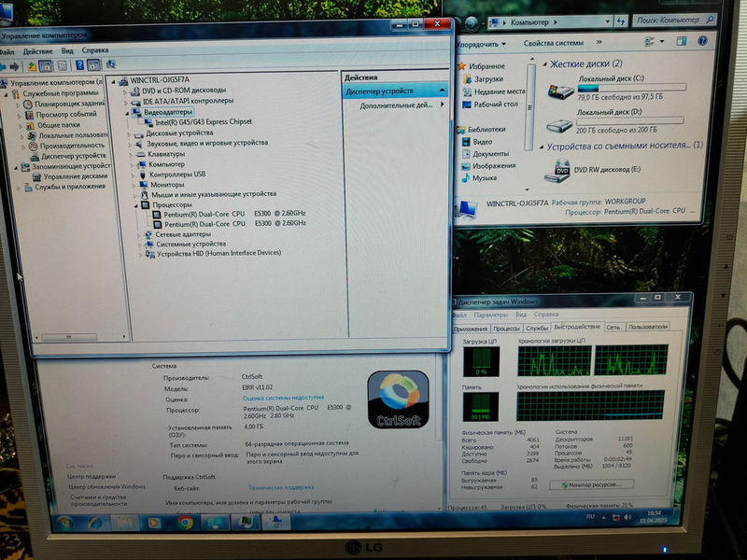
Task: Click the Windows Start button
Action: click(x=64, y=524)
